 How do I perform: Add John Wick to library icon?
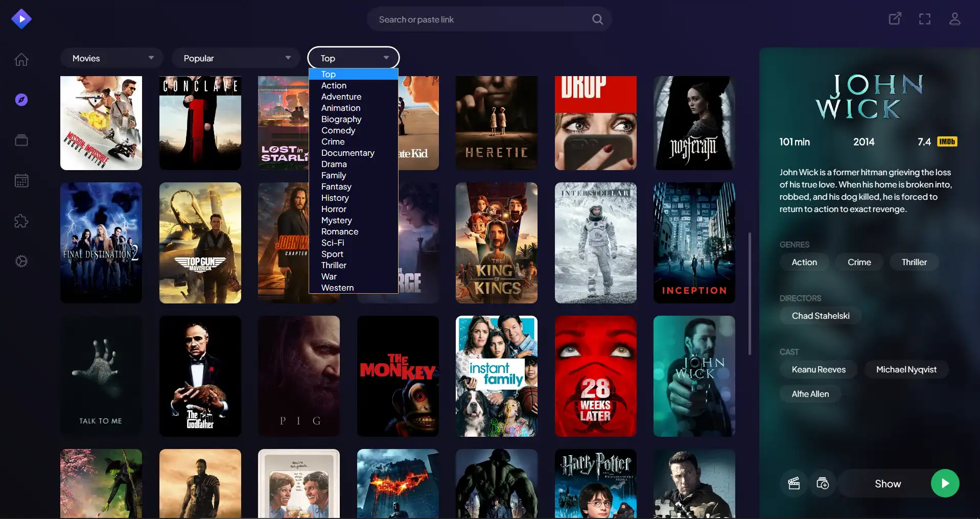tap(823, 483)
